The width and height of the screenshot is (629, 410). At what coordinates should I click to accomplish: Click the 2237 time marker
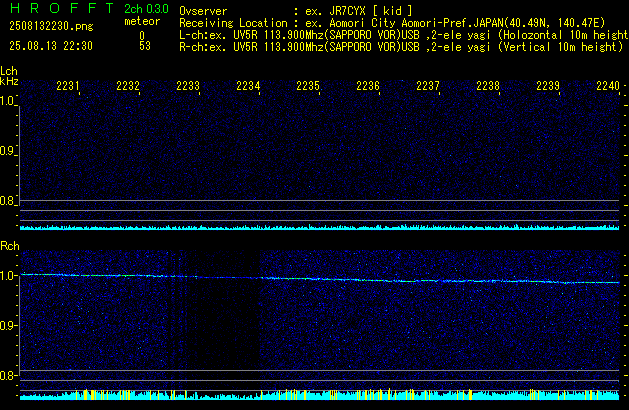[x=428, y=86]
